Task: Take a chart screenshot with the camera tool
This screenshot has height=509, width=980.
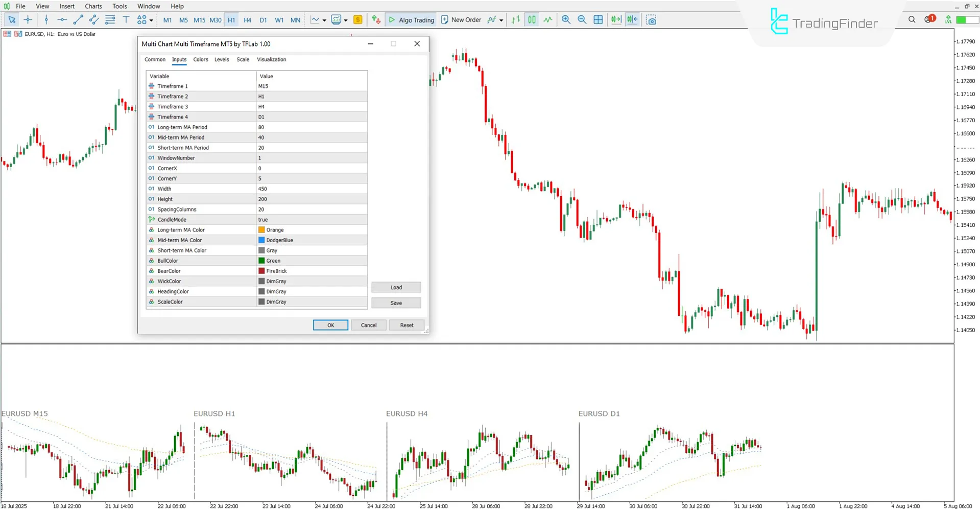Action: 652,19
